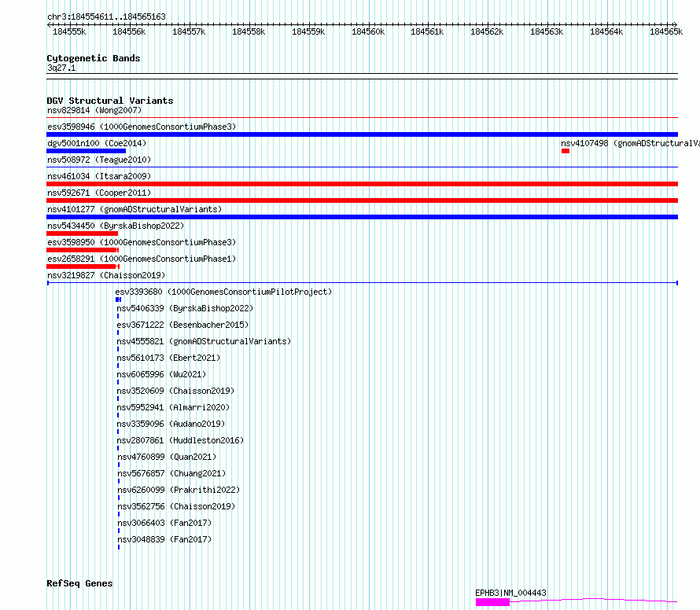This screenshot has height=610, width=700.
Task: Open gene EPHB3|NM_004443 label
Action: (x=510, y=593)
